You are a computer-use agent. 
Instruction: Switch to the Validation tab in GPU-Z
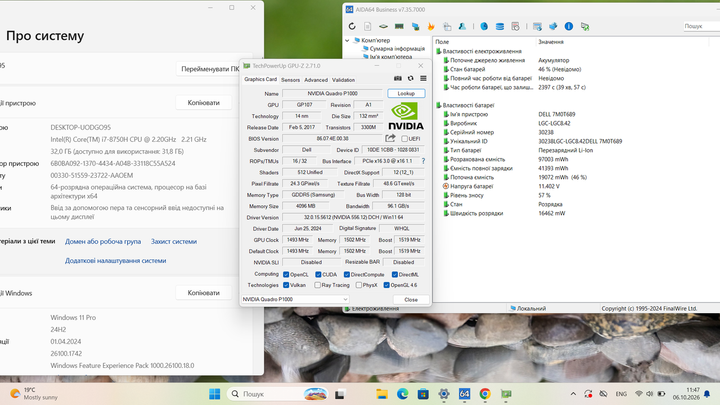click(x=343, y=80)
